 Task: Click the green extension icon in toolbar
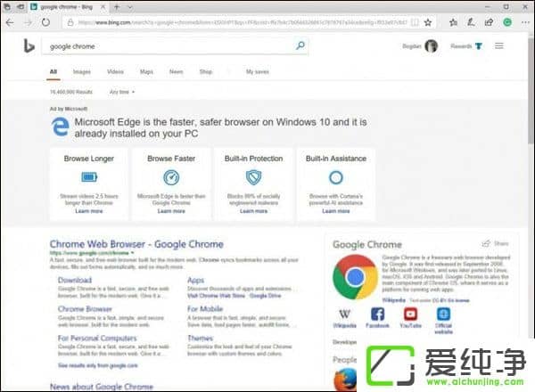[507, 22]
